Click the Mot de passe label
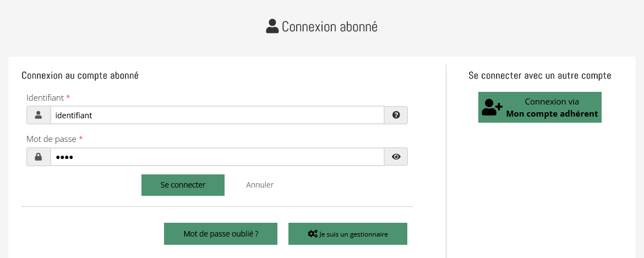Image resolution: width=644 pixels, height=258 pixels. coord(51,139)
